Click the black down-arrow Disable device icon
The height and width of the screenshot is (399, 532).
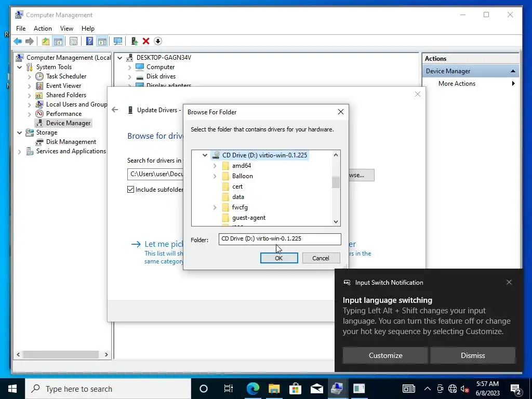158,42
